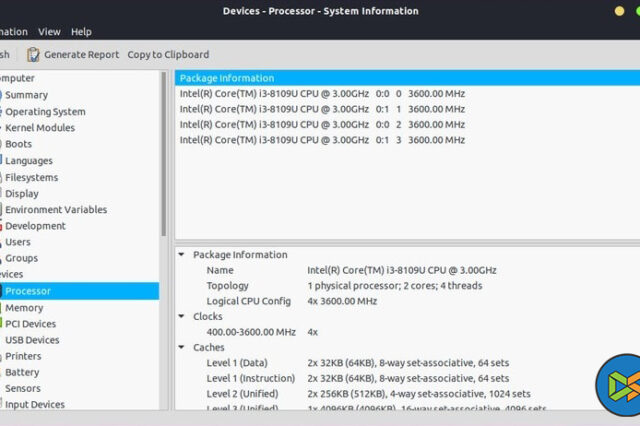The height and width of the screenshot is (426, 640).
Task: Select Kernel Modules entry
Action: 40,128
